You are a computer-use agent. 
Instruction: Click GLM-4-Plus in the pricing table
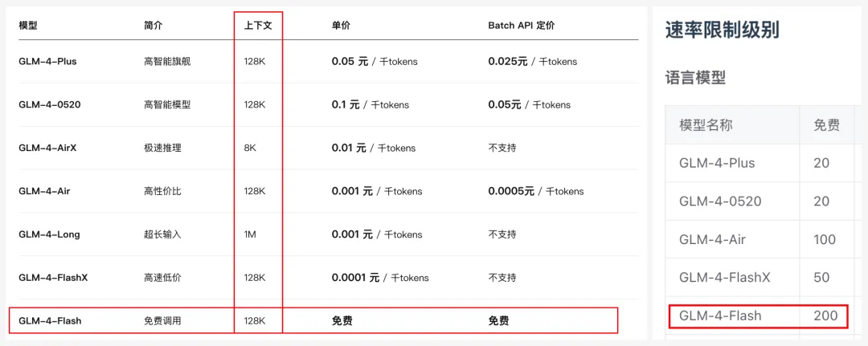pyautogui.click(x=47, y=61)
